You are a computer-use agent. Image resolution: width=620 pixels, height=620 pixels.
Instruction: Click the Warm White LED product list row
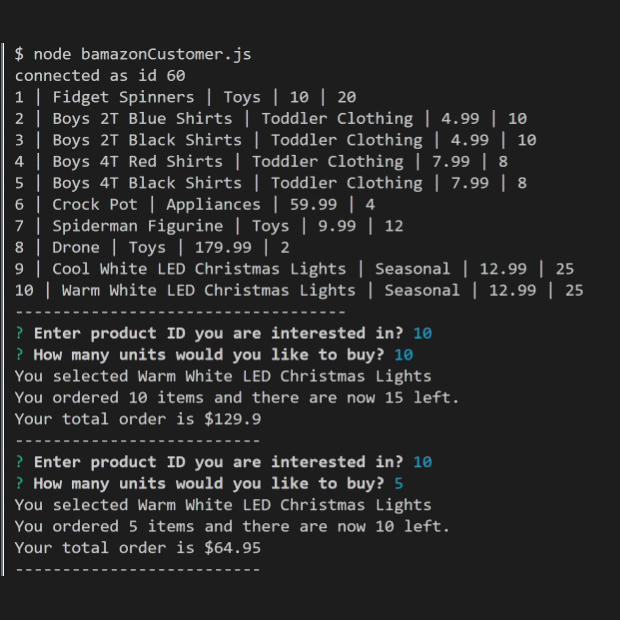[x=299, y=290]
